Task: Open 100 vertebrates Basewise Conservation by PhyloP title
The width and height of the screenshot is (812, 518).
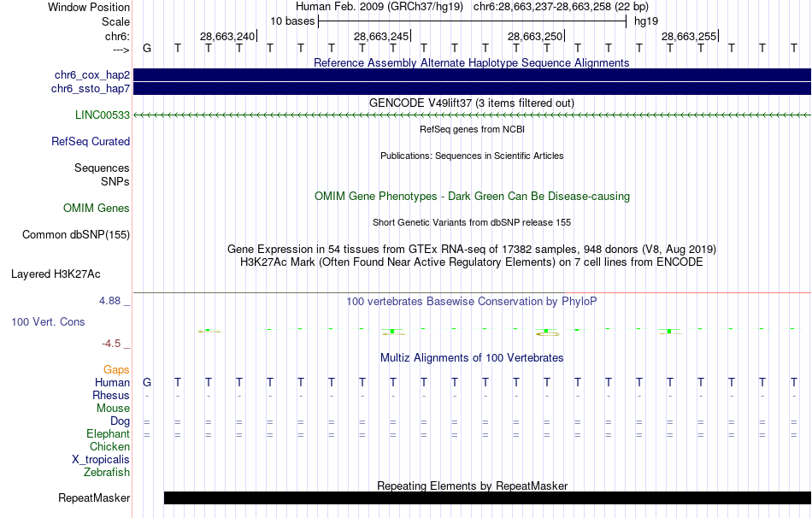Action: 472,302
